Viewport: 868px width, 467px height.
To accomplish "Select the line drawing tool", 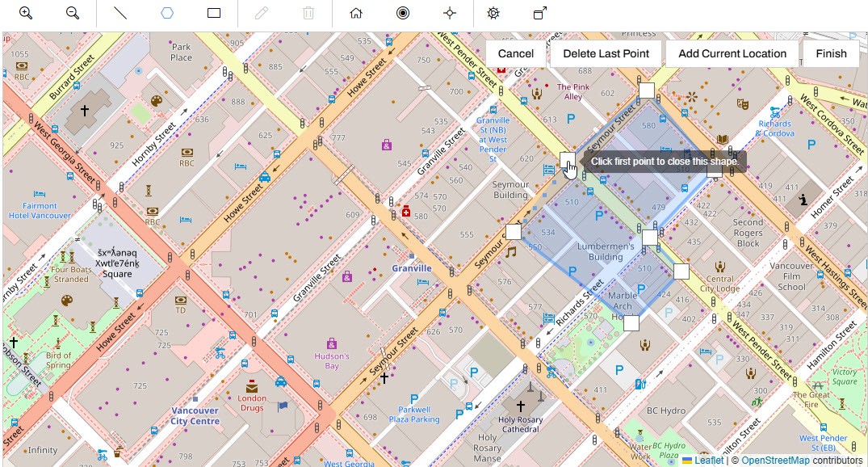I will click(x=120, y=14).
